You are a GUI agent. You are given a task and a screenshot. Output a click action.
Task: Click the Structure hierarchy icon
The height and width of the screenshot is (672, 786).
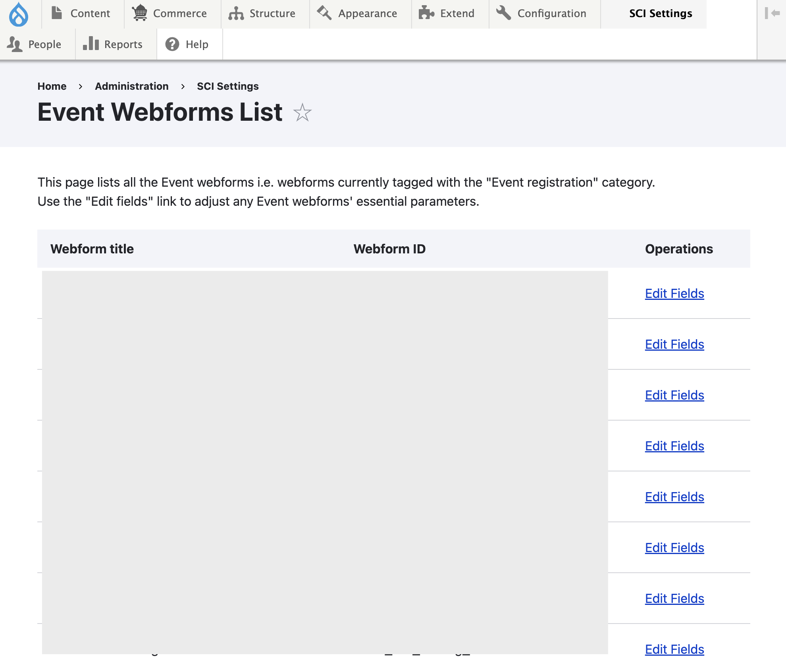[x=236, y=13]
